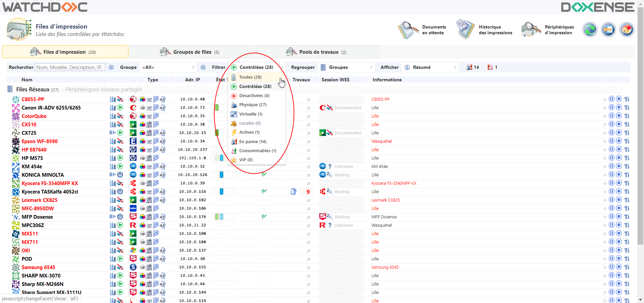
Task: Click the Rechercher search field
Action: [70, 67]
